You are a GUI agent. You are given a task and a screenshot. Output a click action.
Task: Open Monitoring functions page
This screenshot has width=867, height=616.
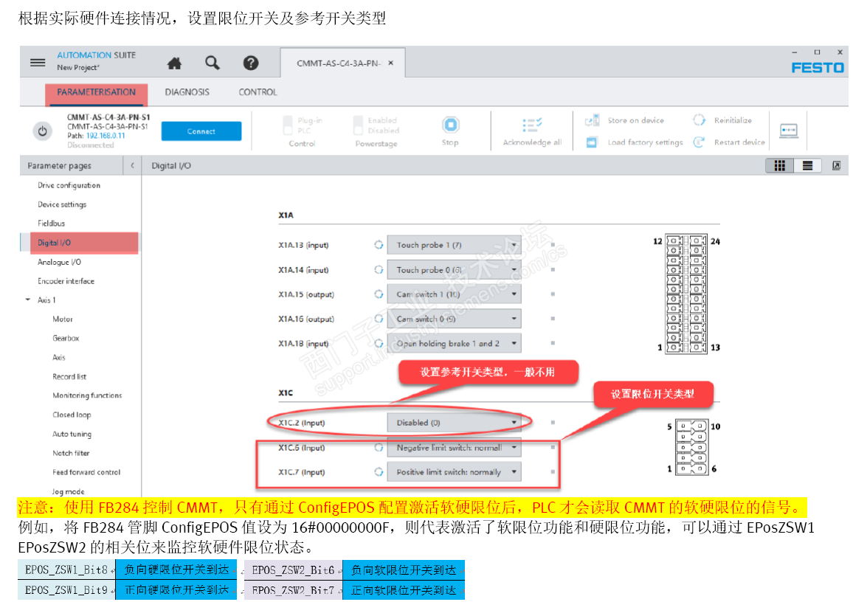tap(87, 395)
